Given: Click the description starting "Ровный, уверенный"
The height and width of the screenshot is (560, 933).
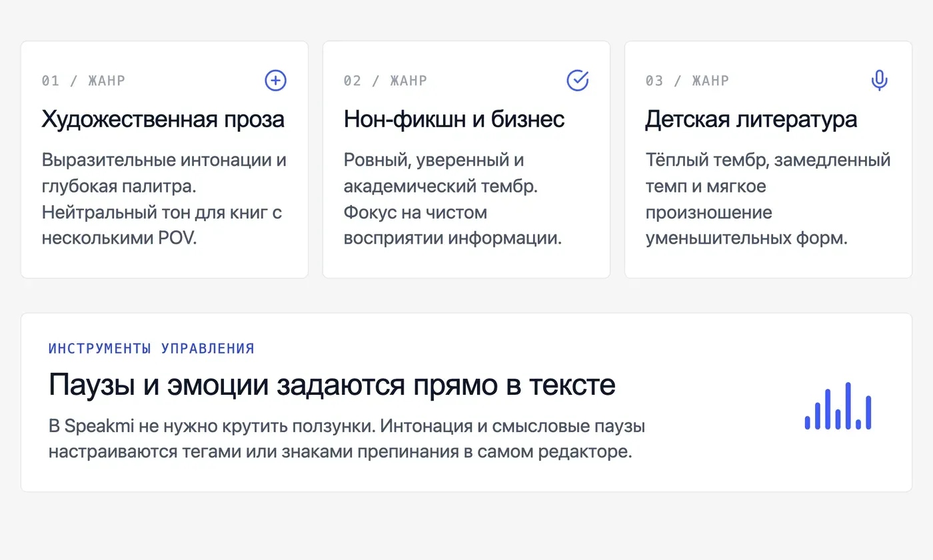Looking at the screenshot, I should [453, 199].
